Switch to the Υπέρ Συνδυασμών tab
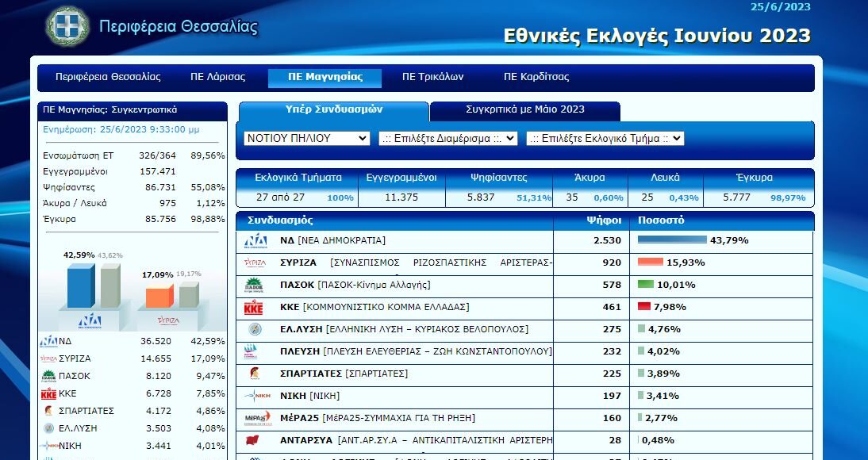This screenshot has height=460, width=868. [x=334, y=110]
